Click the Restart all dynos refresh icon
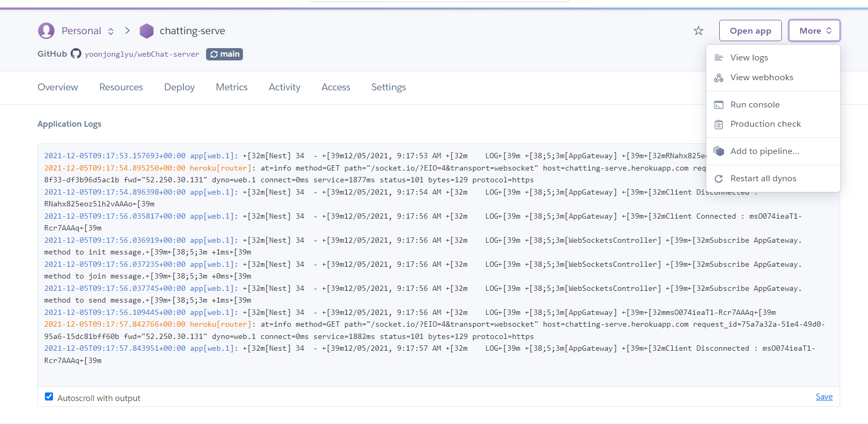The height and width of the screenshot is (424, 868). (x=719, y=179)
